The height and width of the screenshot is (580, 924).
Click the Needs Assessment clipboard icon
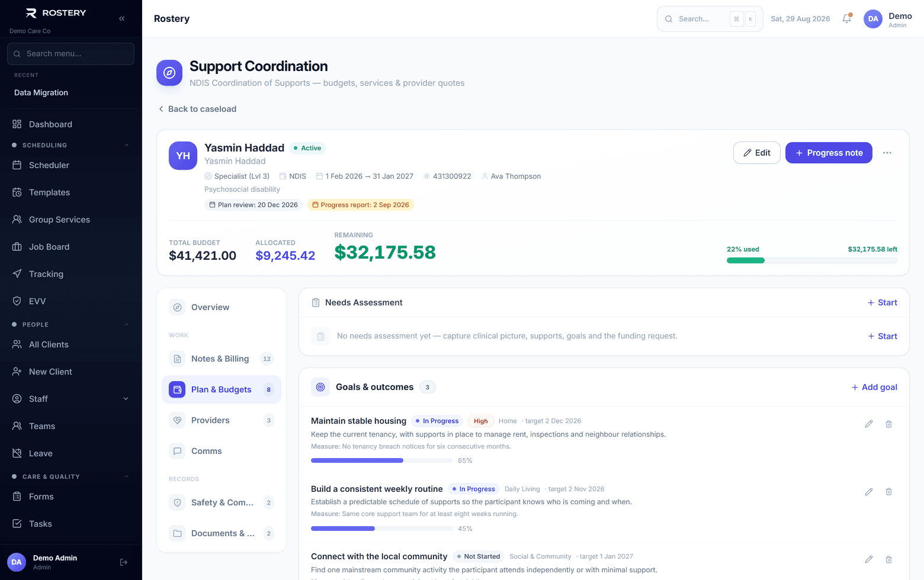click(x=316, y=302)
